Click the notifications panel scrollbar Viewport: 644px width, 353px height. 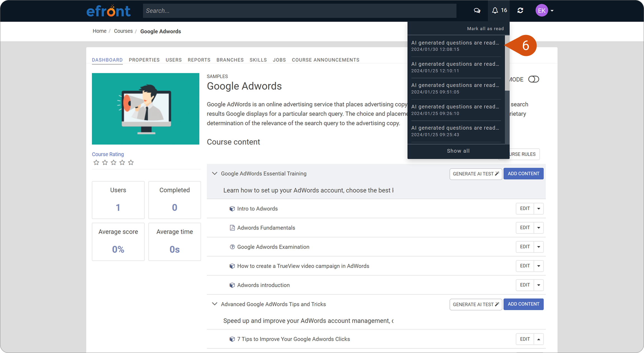tap(507, 63)
